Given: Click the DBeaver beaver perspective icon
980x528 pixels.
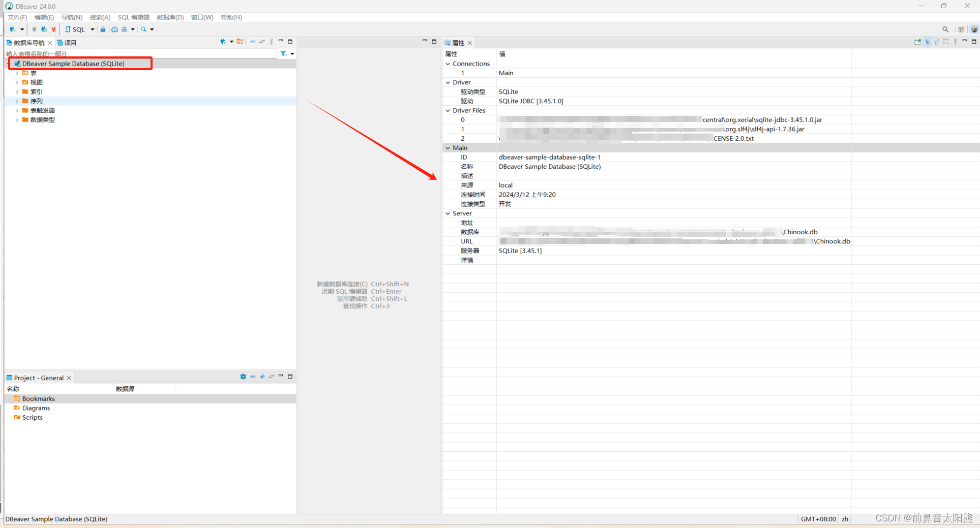Looking at the screenshot, I should pos(974,29).
